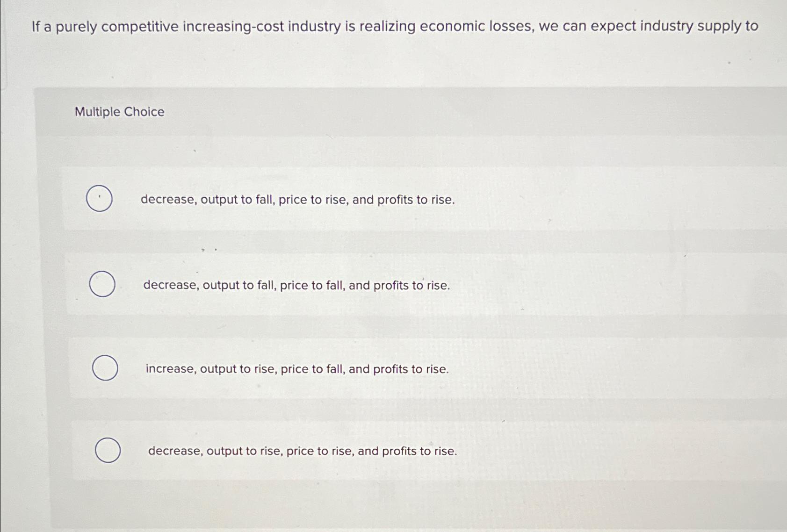This screenshot has width=787, height=532.
Task: Click the Multiple Choice label
Action: pos(119,112)
